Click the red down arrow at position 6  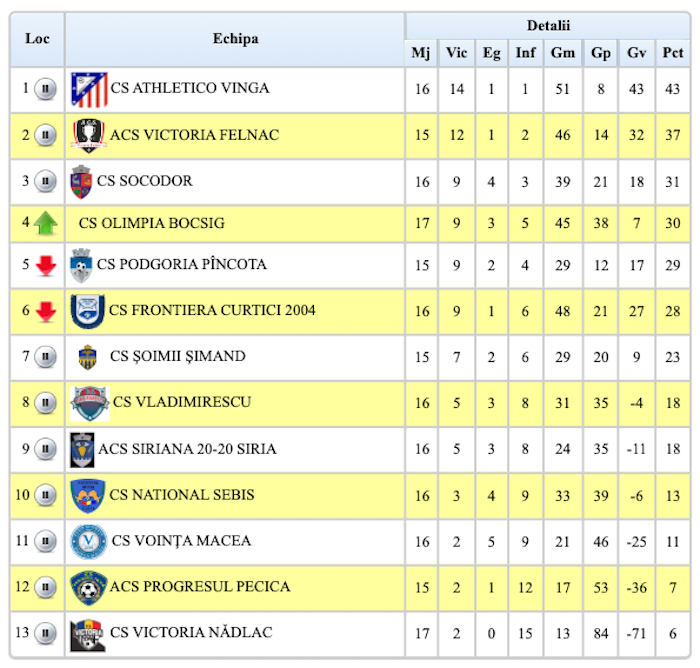tap(46, 312)
